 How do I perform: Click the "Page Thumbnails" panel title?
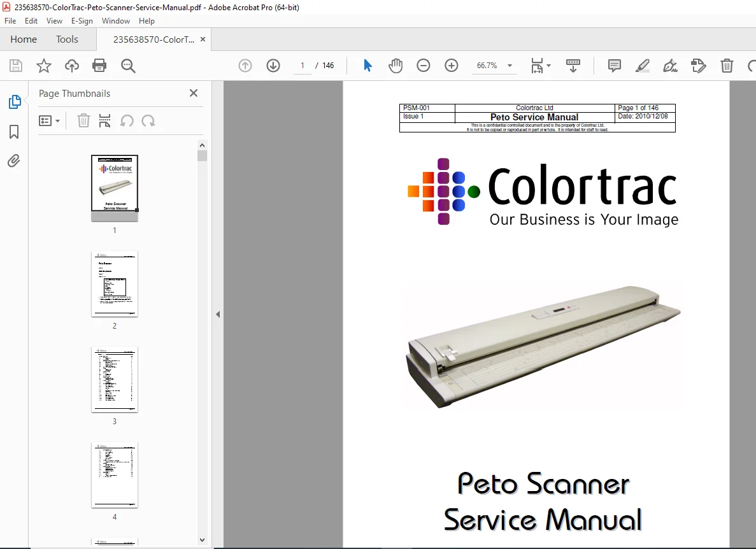75,94
